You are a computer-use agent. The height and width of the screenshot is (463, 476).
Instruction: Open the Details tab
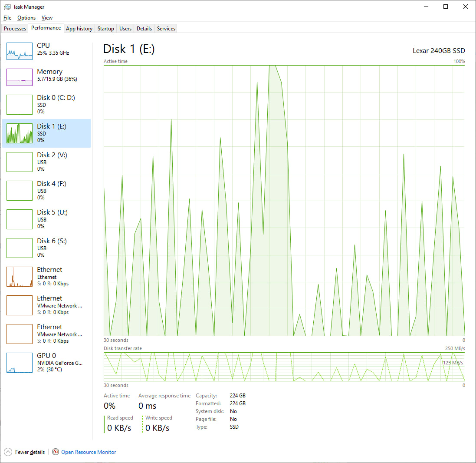144,29
